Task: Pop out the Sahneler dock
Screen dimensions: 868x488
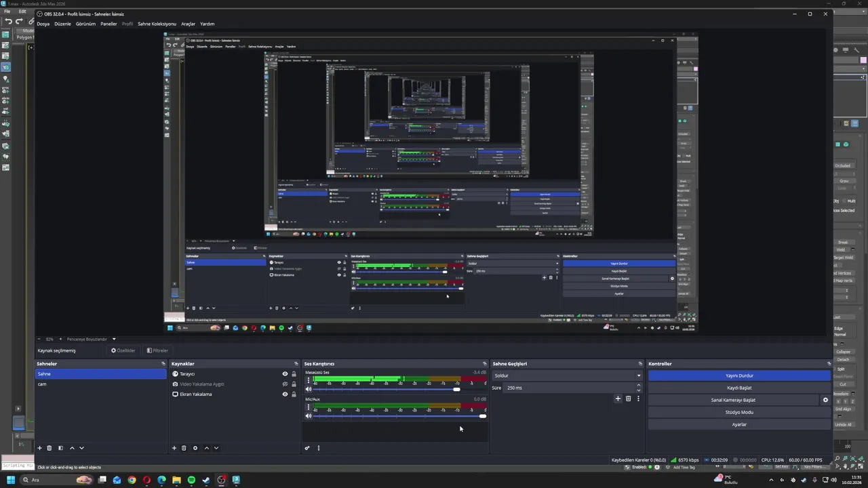Action: pyautogui.click(x=163, y=364)
